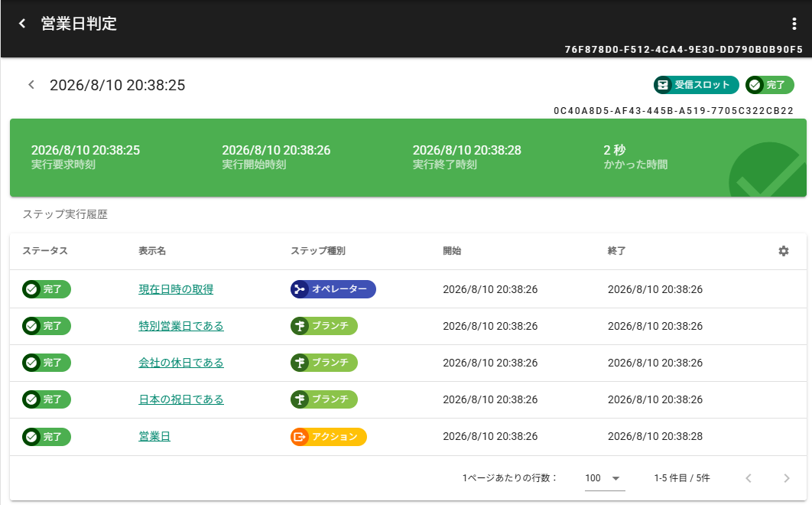This screenshot has height=505, width=812.
Task: Click the back arrow beside 営業日判定 title
Action: pos(22,24)
